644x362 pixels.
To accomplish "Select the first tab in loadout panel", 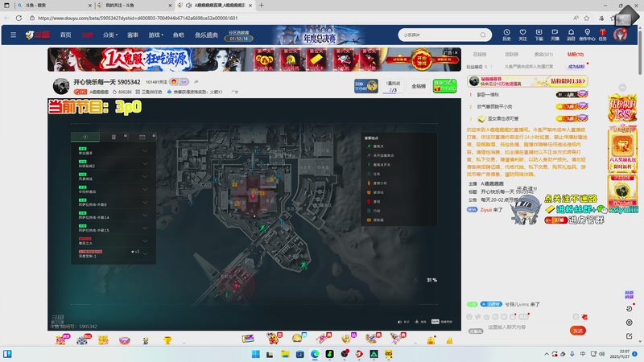I will coord(85,137).
